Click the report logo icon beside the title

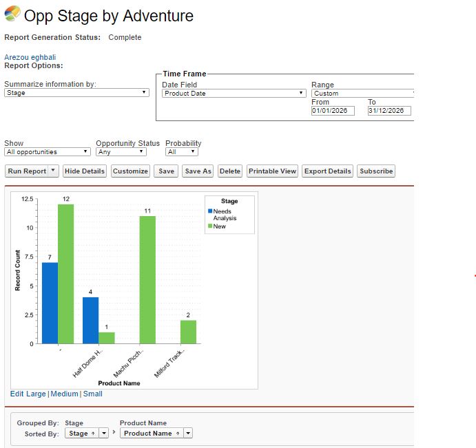point(12,14)
